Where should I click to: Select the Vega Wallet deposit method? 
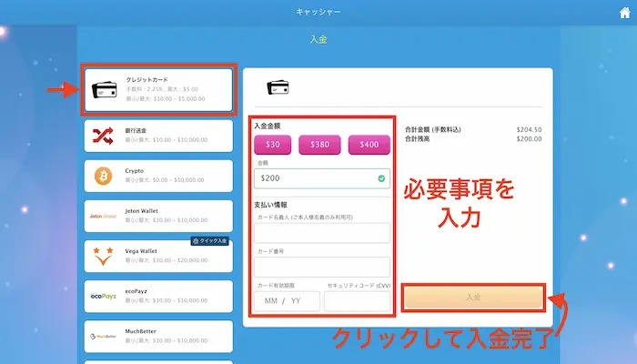pyautogui.click(x=158, y=257)
